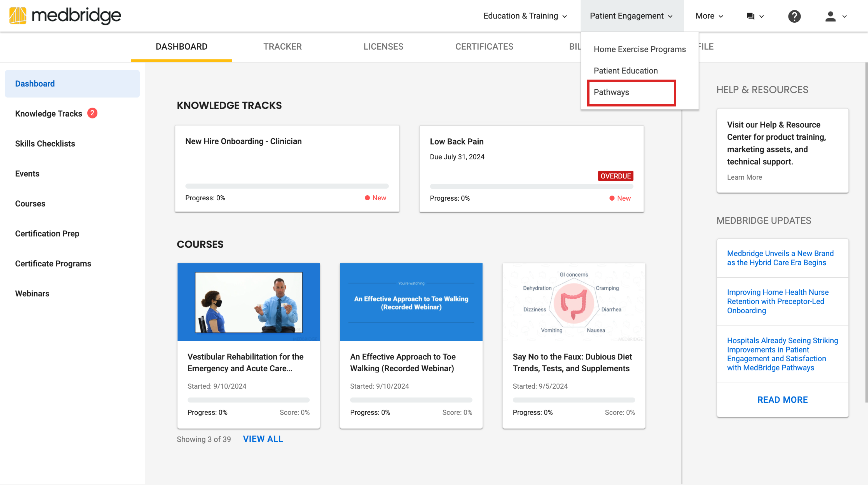Click VIEW ALL courses
868x485 pixels.
(263, 439)
